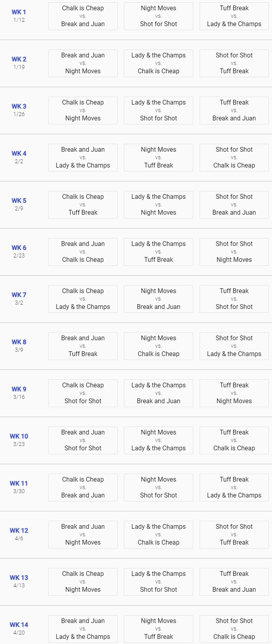
Task: Open WK 2 Shot for Shot vs. Tuff Break
Action: (234, 63)
